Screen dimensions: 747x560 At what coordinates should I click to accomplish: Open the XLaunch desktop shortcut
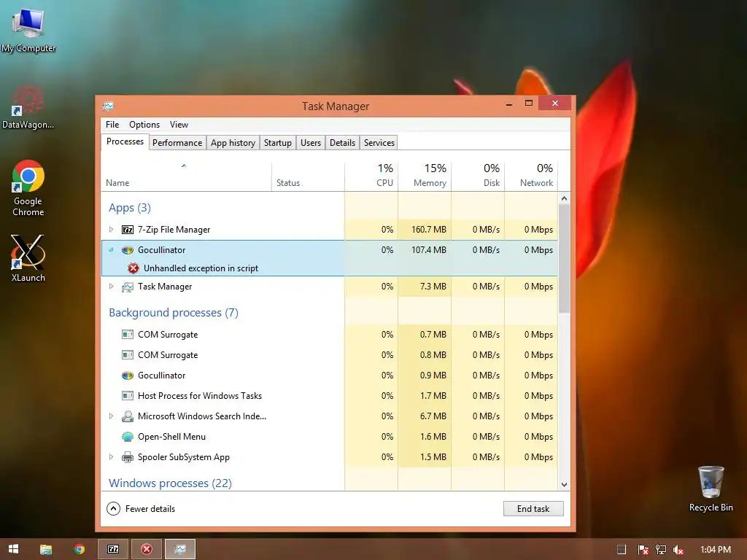(x=28, y=258)
